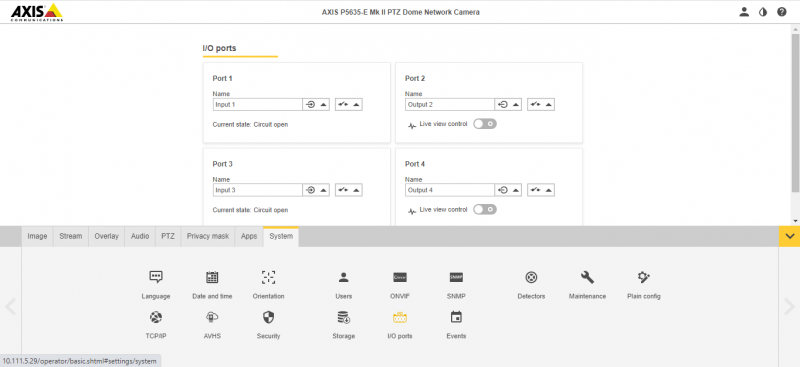Select the I/O ports icon

(400, 317)
